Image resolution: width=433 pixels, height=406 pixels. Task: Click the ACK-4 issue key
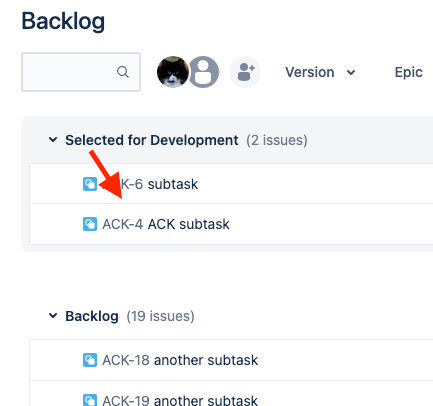(x=122, y=224)
